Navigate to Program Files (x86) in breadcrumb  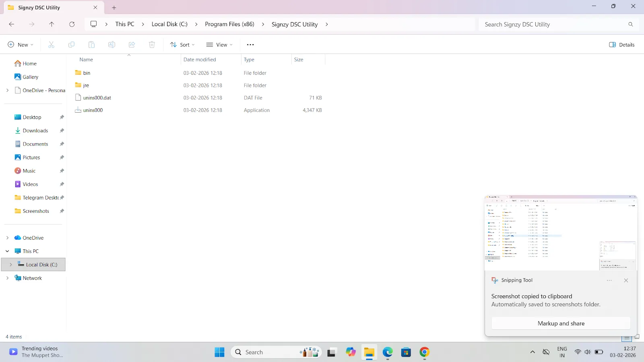(x=229, y=24)
